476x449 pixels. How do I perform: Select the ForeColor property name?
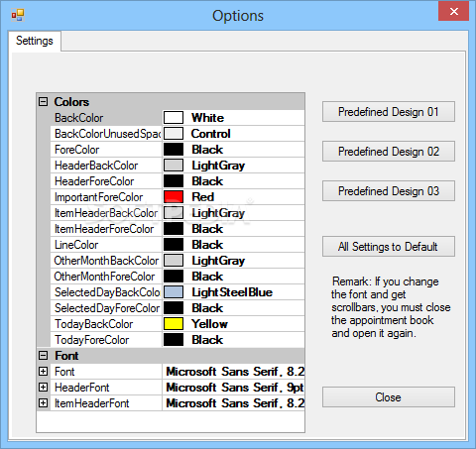click(76, 150)
